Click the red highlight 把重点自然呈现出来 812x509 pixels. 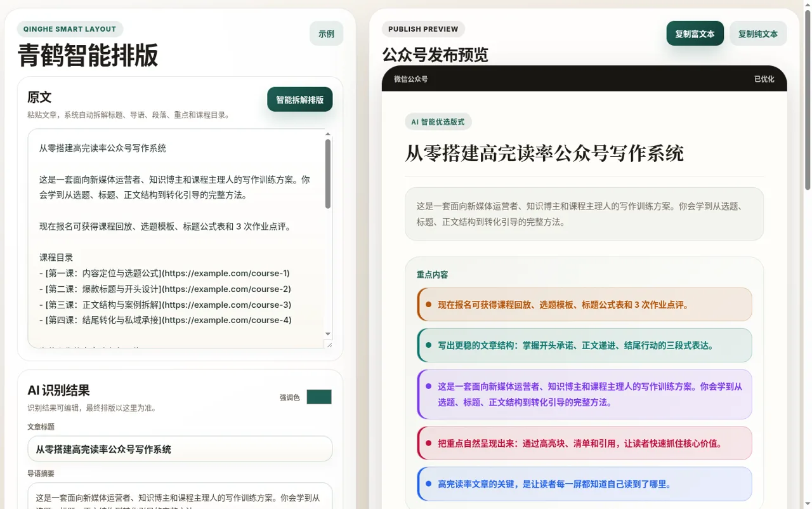pos(584,443)
